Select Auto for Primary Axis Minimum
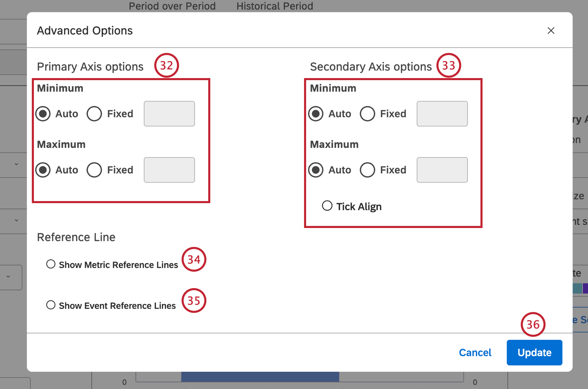 43,114
